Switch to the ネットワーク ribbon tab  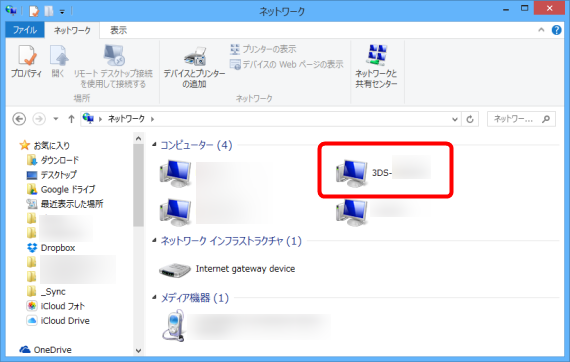click(72, 30)
